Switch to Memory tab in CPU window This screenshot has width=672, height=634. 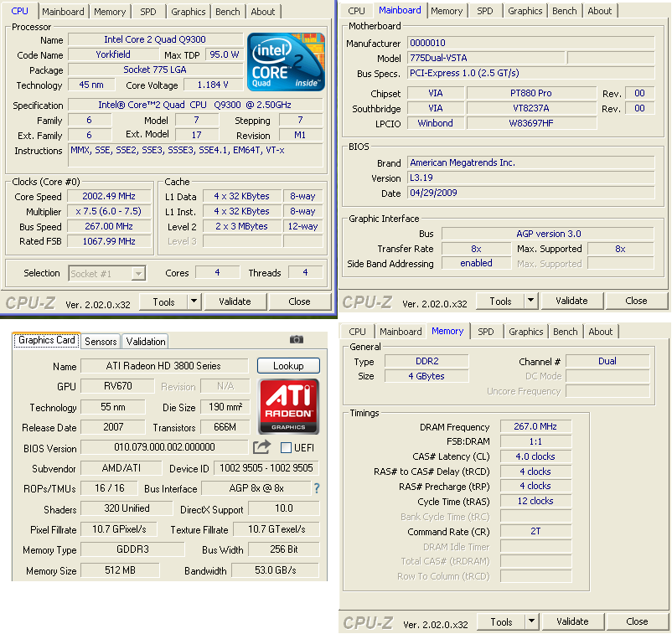pos(110,12)
